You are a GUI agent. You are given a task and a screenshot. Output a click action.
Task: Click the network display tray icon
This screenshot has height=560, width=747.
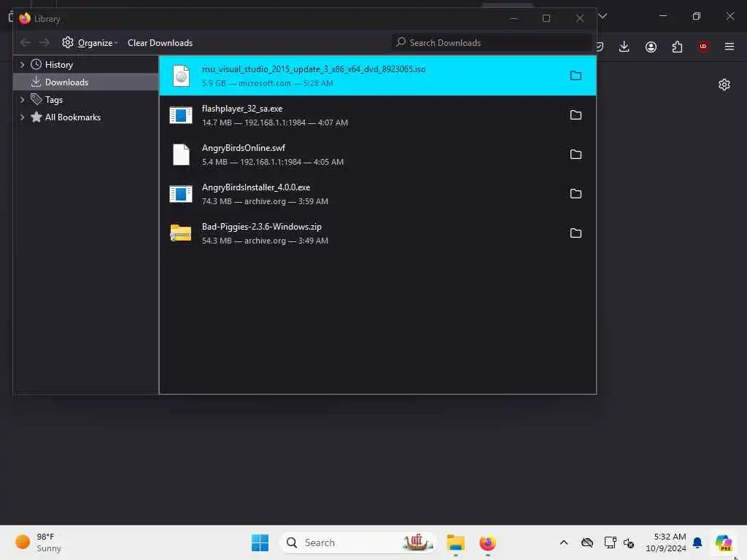610,542
